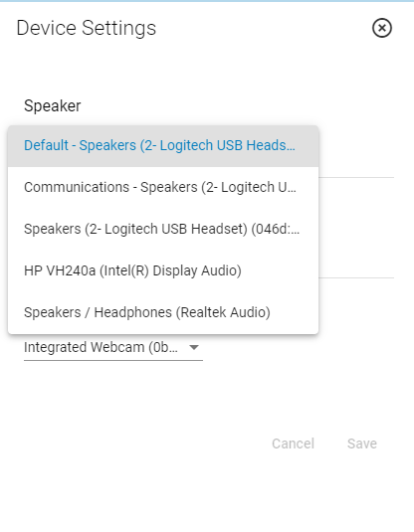Click the speaker field underline beside the list

point(356,177)
